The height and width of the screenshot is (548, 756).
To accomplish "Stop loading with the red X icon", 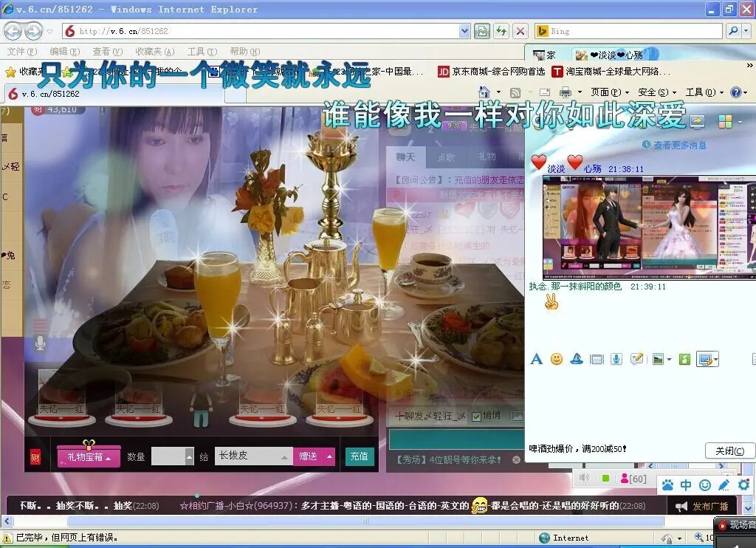I will point(520,31).
